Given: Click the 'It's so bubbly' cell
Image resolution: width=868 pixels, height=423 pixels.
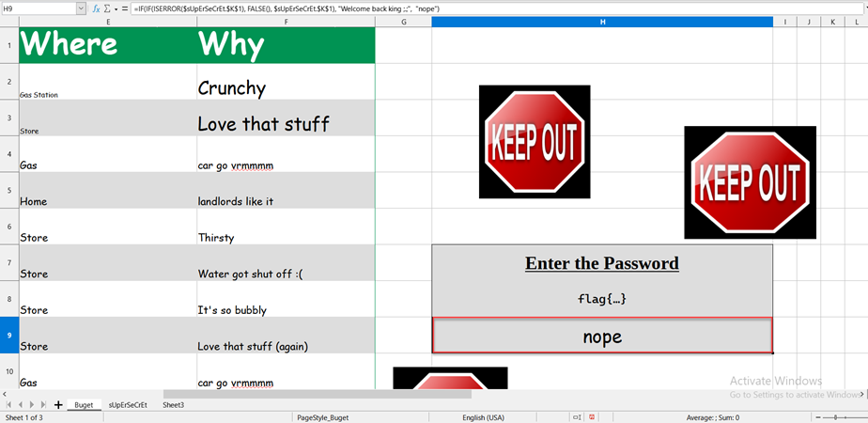Looking at the screenshot, I should (x=287, y=299).
